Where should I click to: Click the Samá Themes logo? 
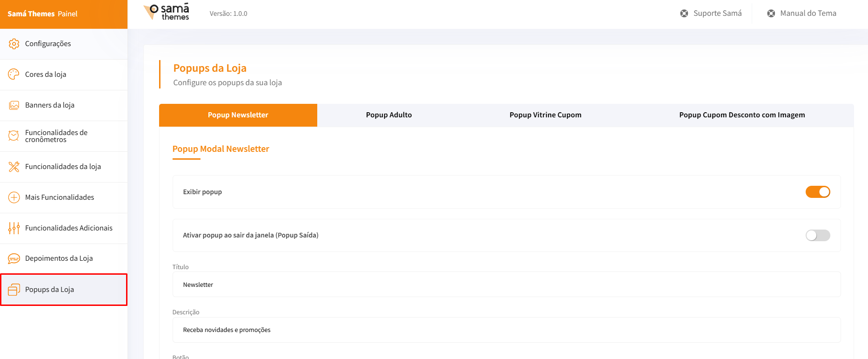point(167,12)
